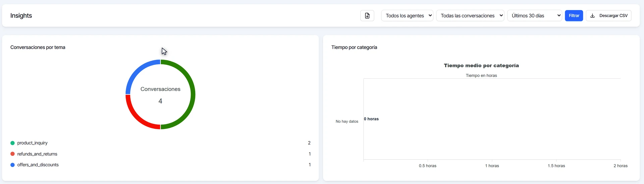Open the Todos los agentes dropdown

point(407,16)
